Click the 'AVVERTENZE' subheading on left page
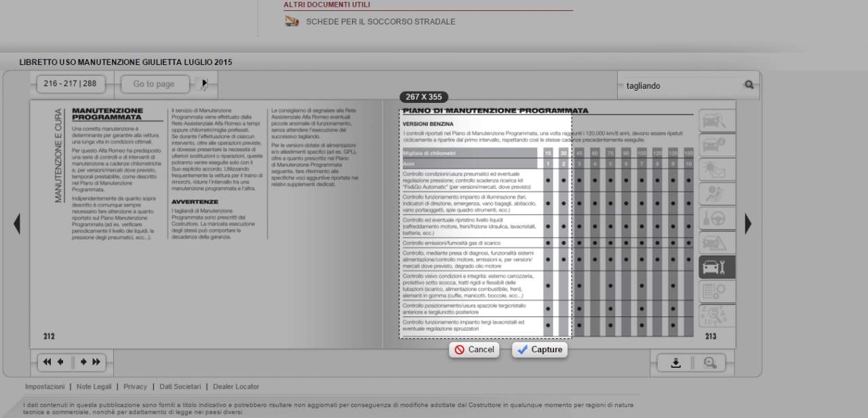This screenshot has width=868, height=418. pyautogui.click(x=195, y=202)
